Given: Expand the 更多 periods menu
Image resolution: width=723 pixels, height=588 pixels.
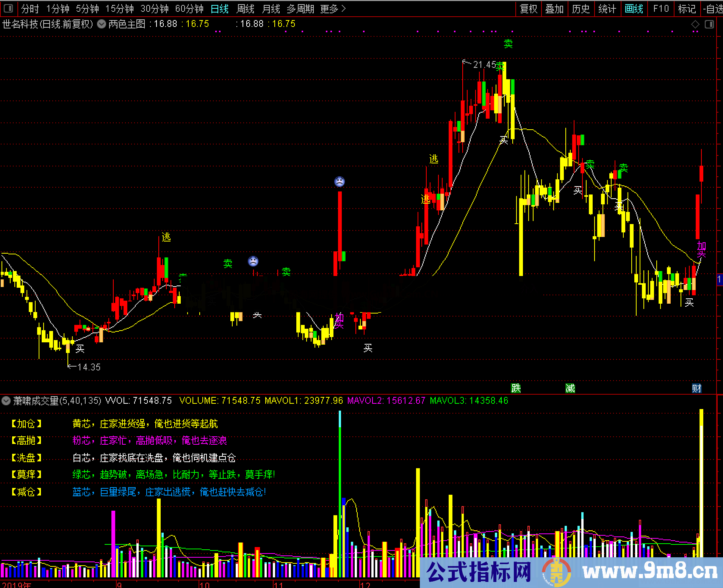Looking at the screenshot, I should 333,8.
